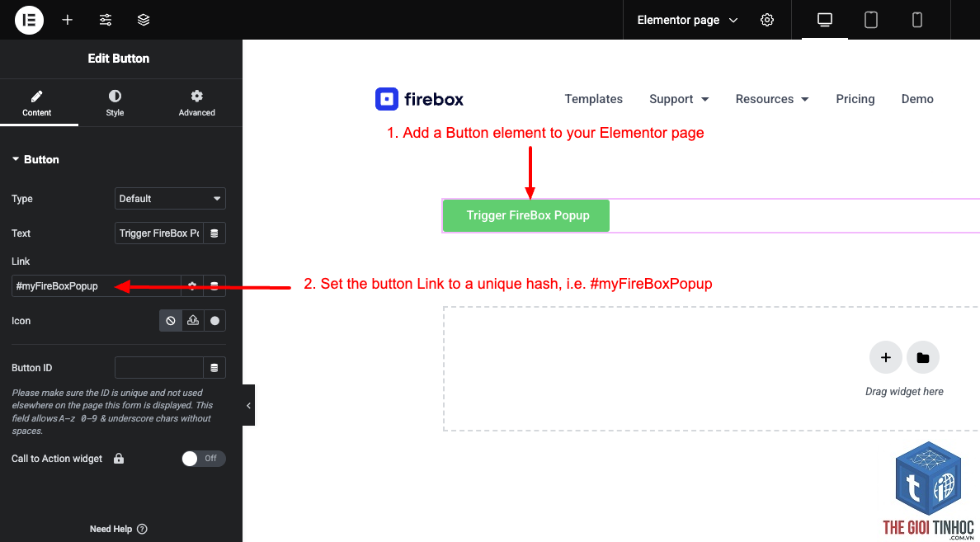Expand the Resources menu
980x542 pixels.
(x=772, y=99)
